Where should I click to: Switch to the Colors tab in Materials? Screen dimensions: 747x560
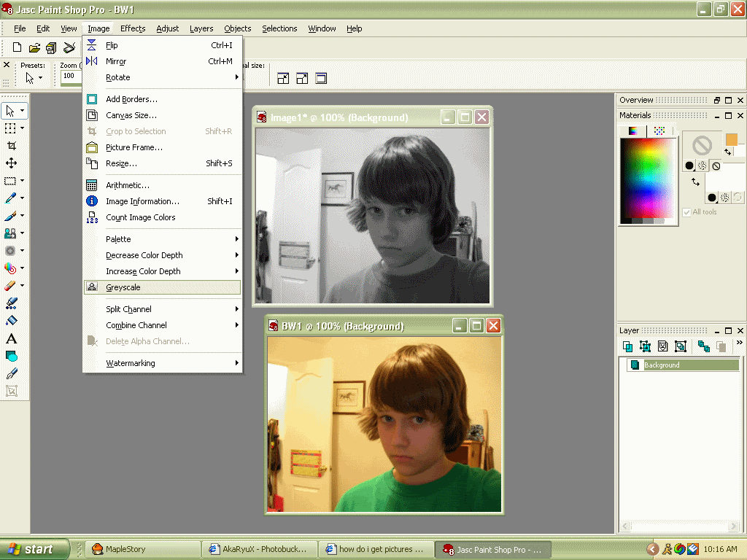[x=632, y=131]
